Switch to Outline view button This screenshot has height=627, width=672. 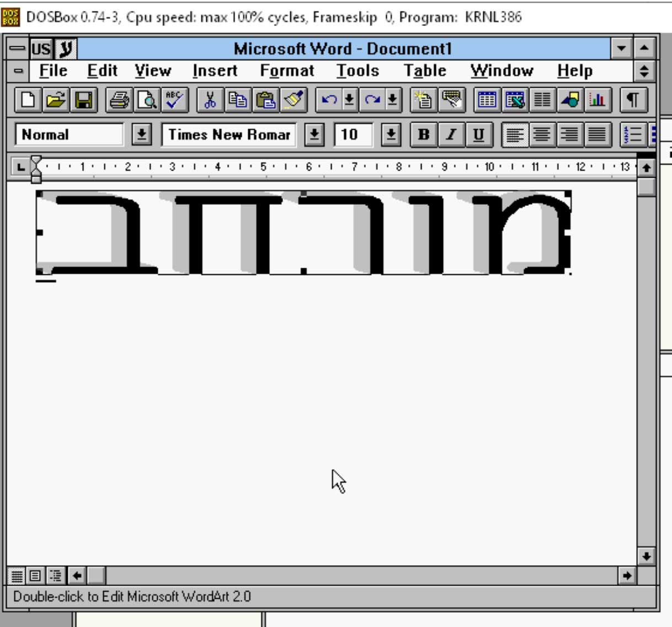click(55, 576)
